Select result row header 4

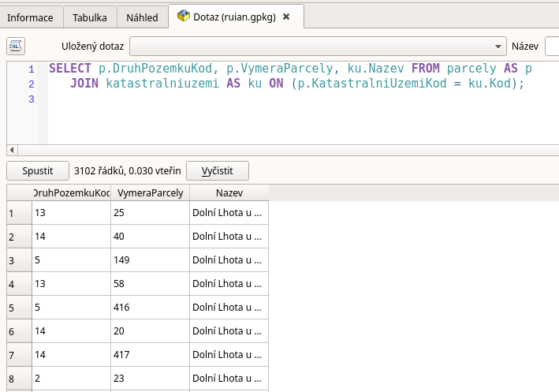[x=19, y=284]
